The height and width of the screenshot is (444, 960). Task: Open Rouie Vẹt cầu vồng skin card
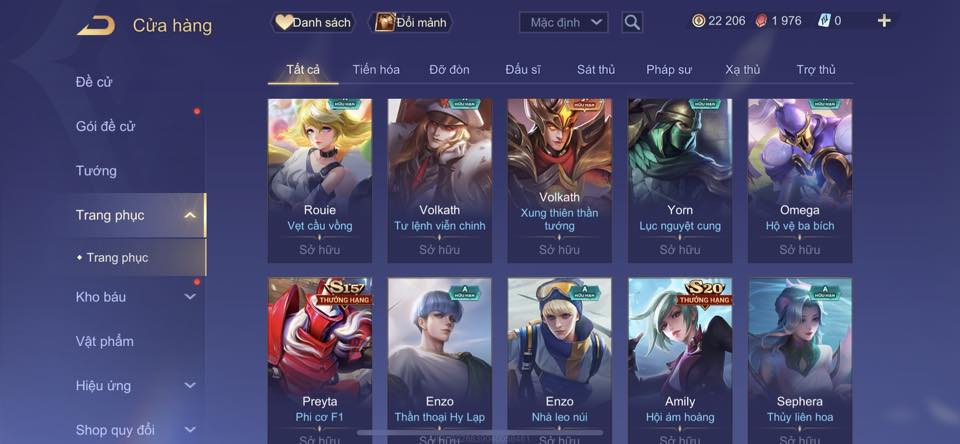(320, 181)
